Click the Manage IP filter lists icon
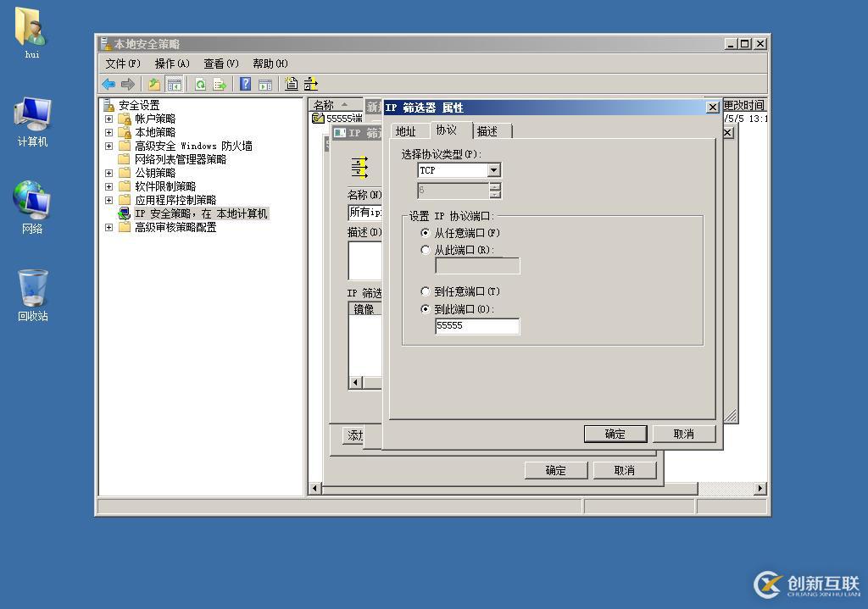Screen dimensions: 868x609 click(x=311, y=84)
